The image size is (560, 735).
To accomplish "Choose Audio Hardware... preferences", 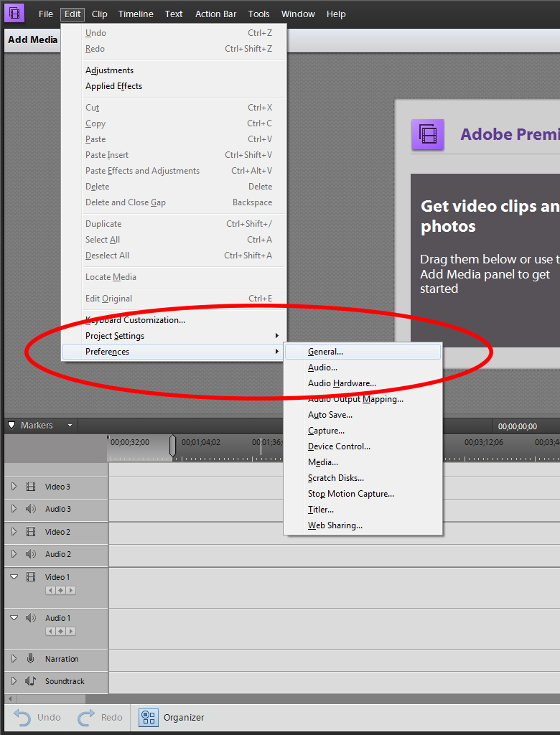I will tap(363, 383).
